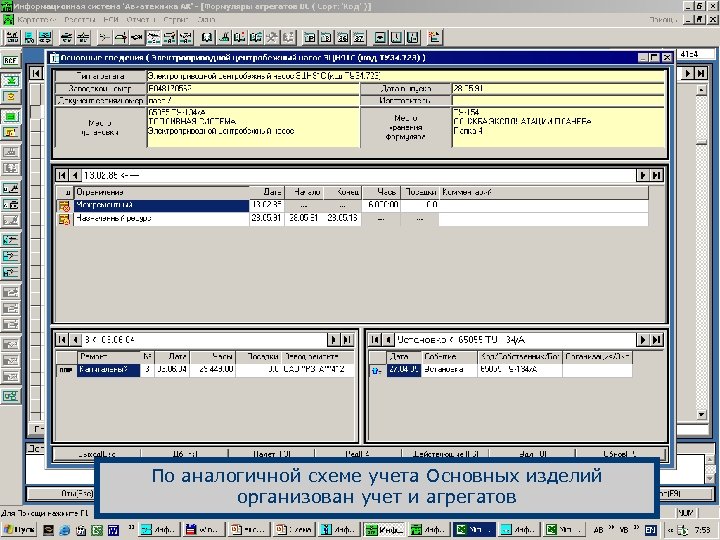
Task: Go to the last record in the repairs panel
Action: [x=348, y=340]
